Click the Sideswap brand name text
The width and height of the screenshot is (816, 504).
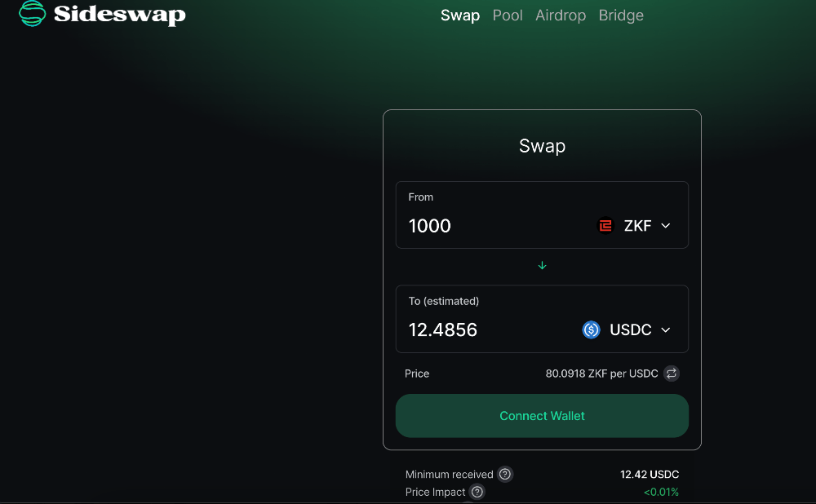click(119, 14)
